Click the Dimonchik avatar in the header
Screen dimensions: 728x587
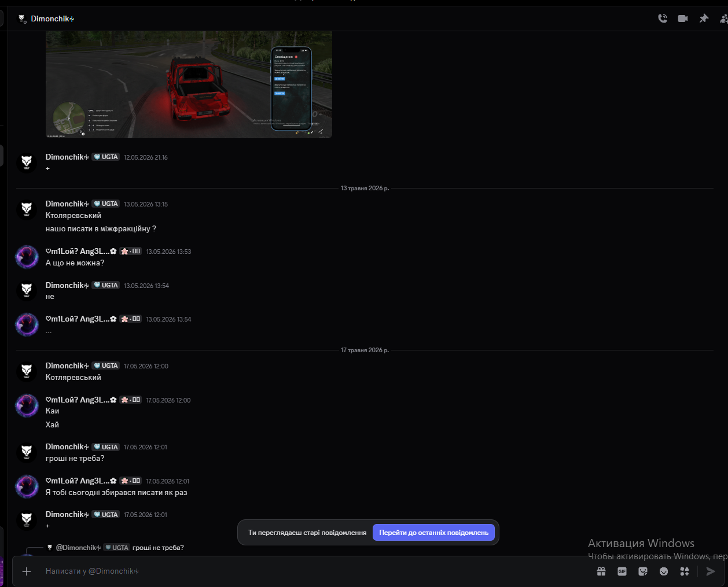click(22, 19)
